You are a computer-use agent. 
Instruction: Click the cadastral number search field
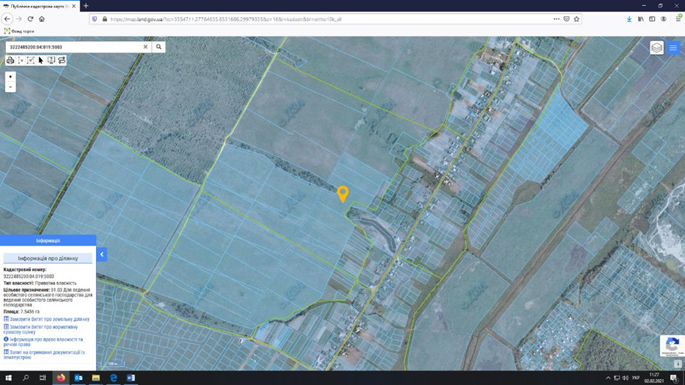coord(74,47)
